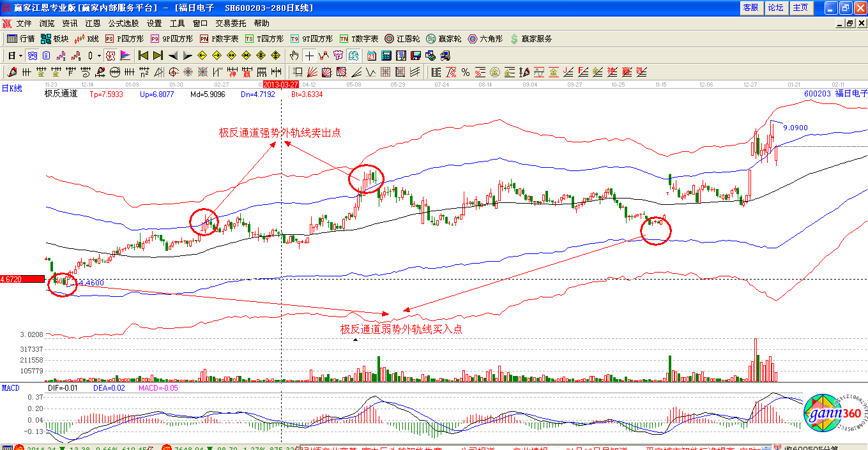The image size is (868, 450).
Task: Open the 板块 sector view
Action: point(54,39)
